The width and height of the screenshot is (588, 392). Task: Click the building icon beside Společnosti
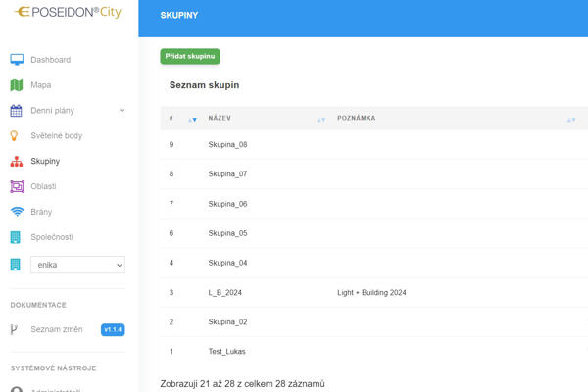pos(15,237)
